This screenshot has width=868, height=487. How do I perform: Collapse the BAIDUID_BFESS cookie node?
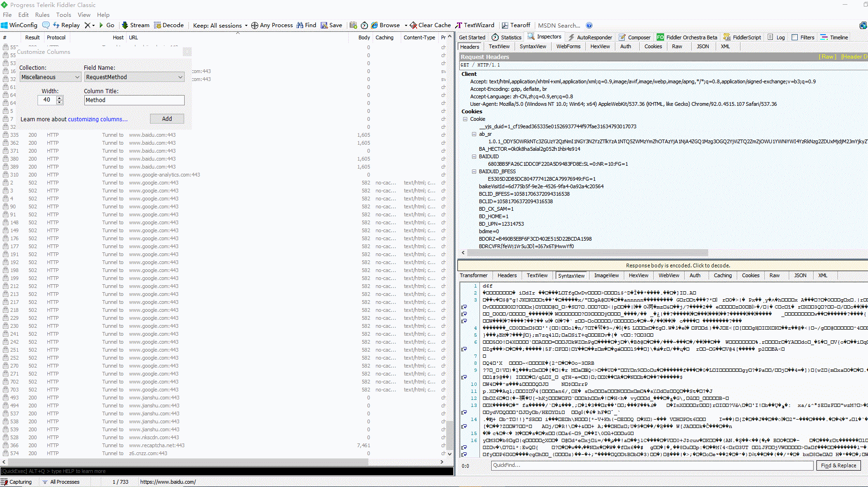474,171
